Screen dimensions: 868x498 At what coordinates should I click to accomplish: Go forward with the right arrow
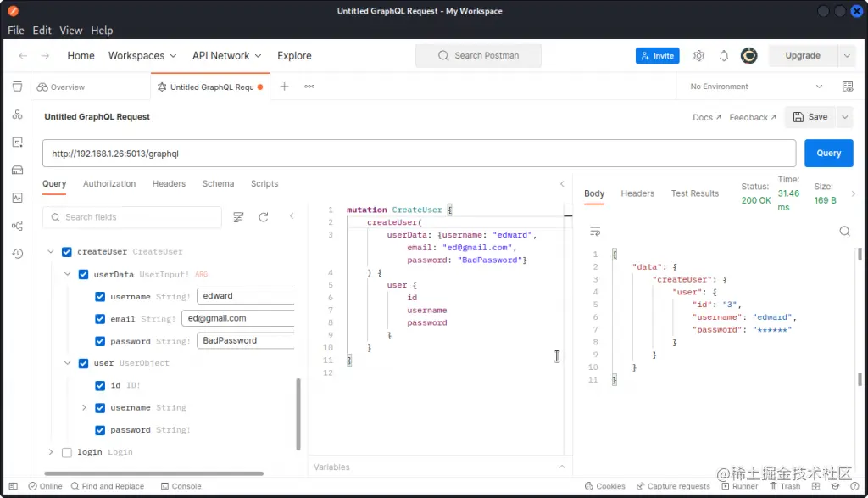46,55
